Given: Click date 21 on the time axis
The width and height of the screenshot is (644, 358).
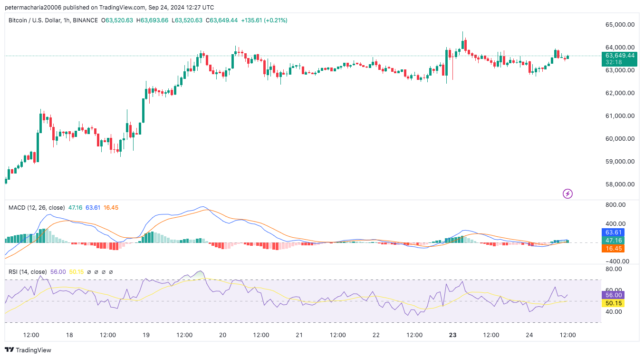Looking at the screenshot, I should point(299,335).
